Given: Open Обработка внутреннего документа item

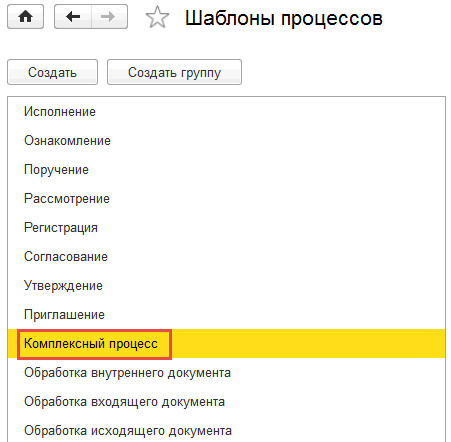Looking at the screenshot, I should (226, 373).
